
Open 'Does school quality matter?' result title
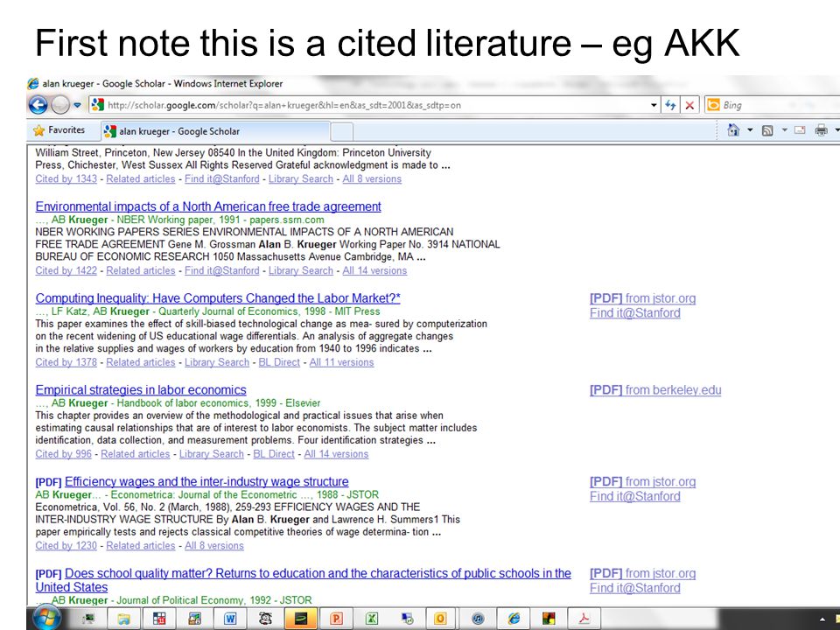tap(304, 579)
